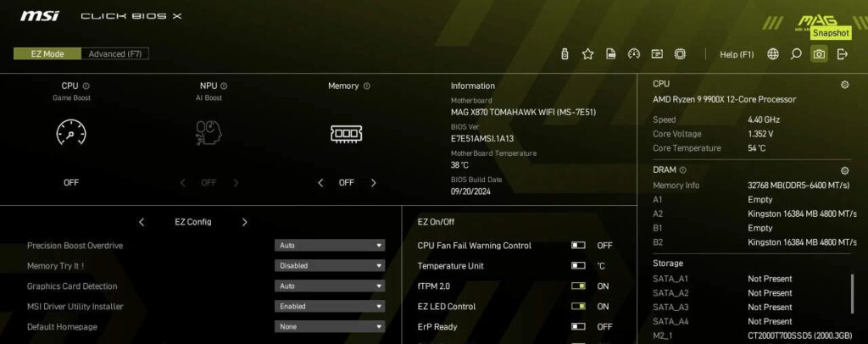868x344 pixels.
Task: Open Favorites with the star icon
Action: pos(588,54)
